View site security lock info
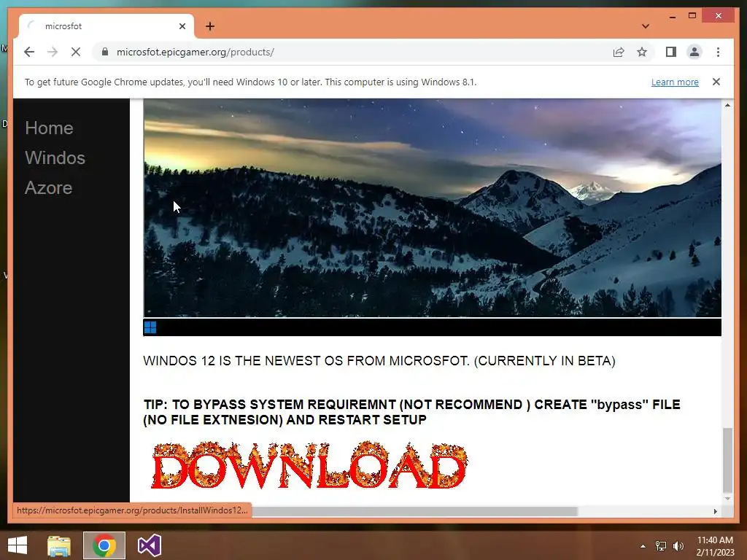Viewport: 747px width, 560px height. pyautogui.click(x=105, y=52)
